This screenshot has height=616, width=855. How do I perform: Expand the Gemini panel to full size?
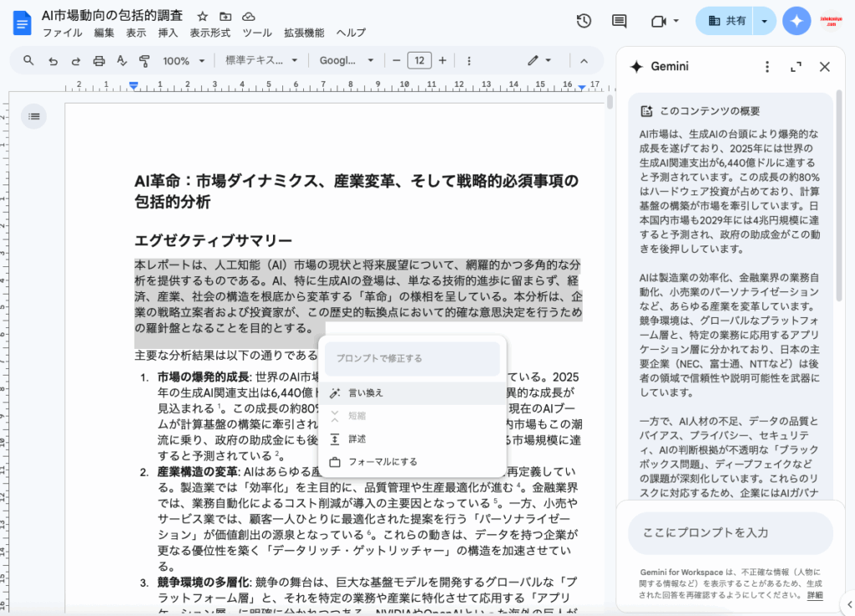tap(796, 67)
